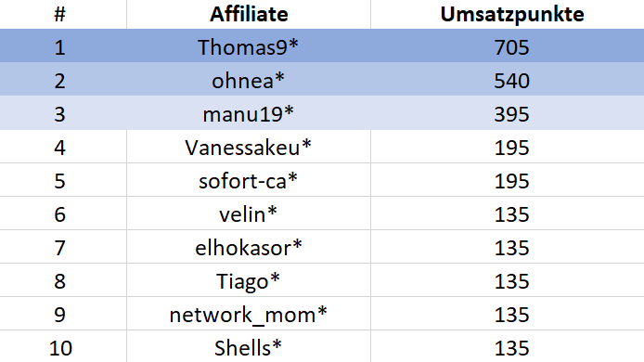Viewport: 644px width, 362px height.
Task: Select the Affiliate column header
Action: (x=249, y=14)
